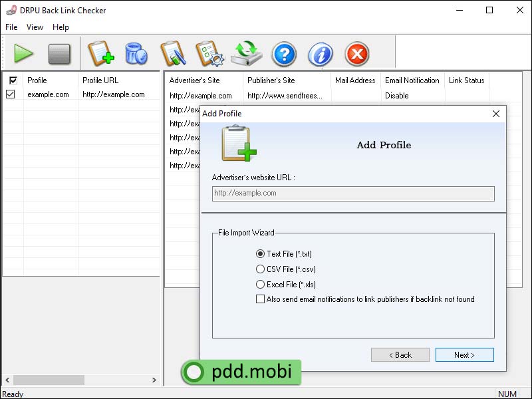The height and width of the screenshot is (399, 532).
Task: Click the gray Stop square icon
Action: (59, 53)
